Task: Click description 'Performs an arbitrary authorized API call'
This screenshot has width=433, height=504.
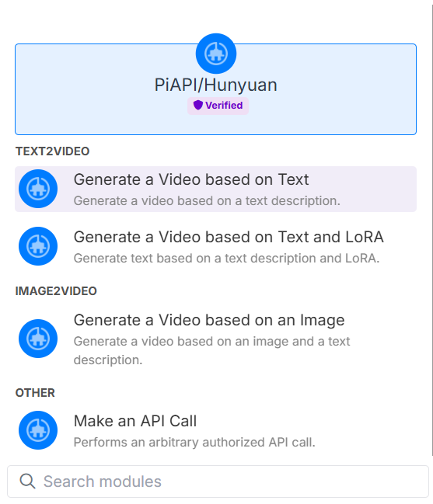Action: [194, 443]
